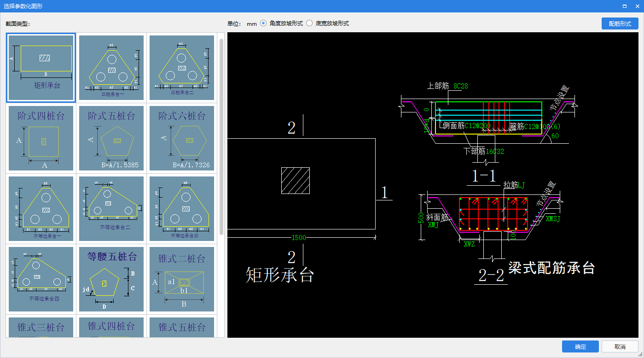This screenshot has width=644, height=358.
Task: Confirm with the 确定 button
Action: point(580,346)
